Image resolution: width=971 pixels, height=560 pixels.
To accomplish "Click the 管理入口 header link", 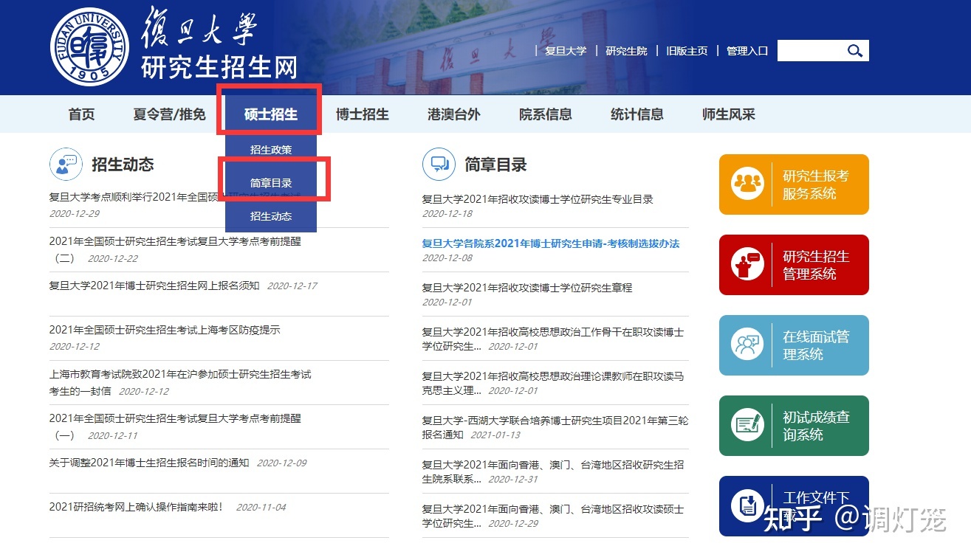I will click(747, 51).
